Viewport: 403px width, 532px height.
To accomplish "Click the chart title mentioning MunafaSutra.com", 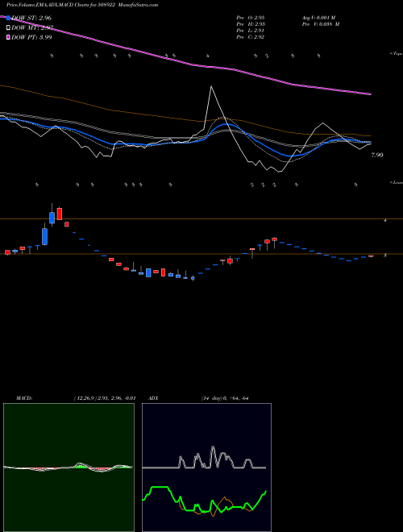I will 82,5.
